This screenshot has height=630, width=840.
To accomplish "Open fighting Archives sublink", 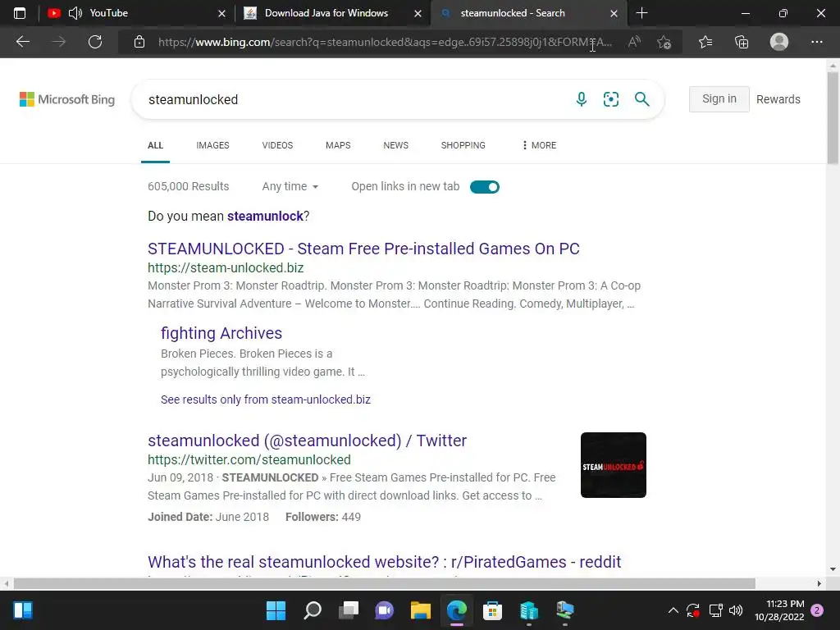I will tap(221, 333).
